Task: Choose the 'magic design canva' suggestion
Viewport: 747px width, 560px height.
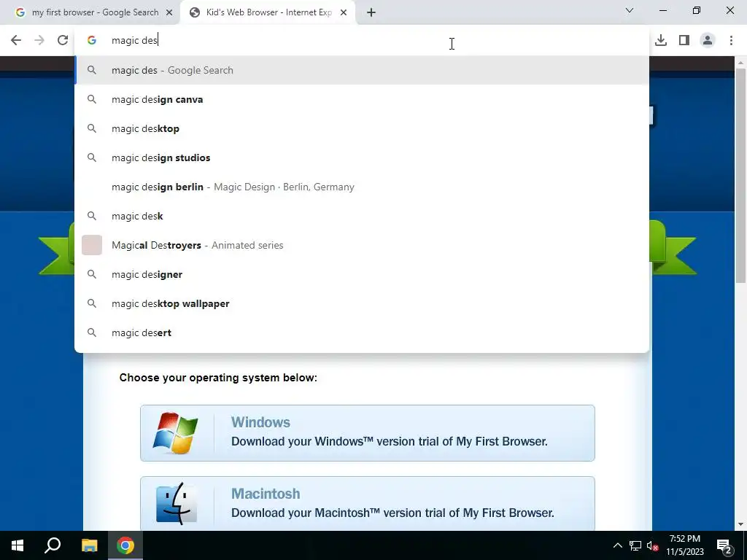Action: pyautogui.click(x=362, y=99)
